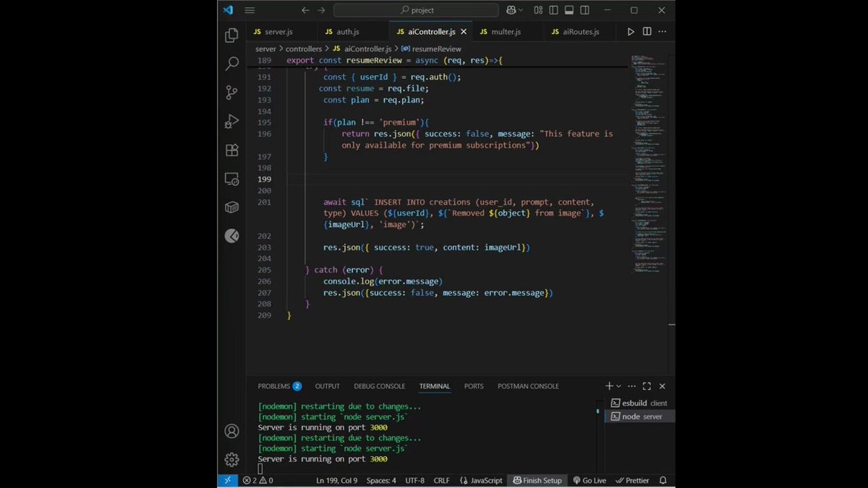868x488 pixels.
Task: Click the server breadcrumb
Action: tap(265, 49)
